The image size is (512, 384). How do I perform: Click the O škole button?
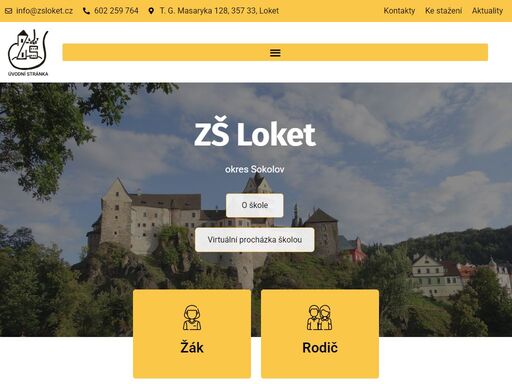(255, 205)
